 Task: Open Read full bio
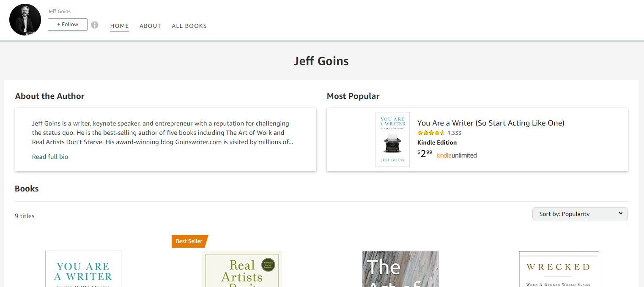click(50, 156)
